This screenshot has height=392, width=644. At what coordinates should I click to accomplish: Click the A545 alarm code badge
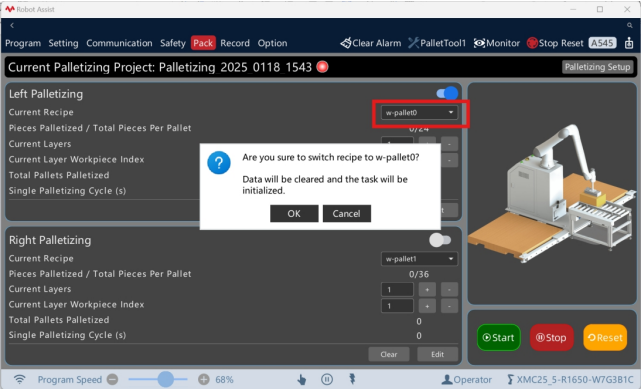tap(602, 43)
